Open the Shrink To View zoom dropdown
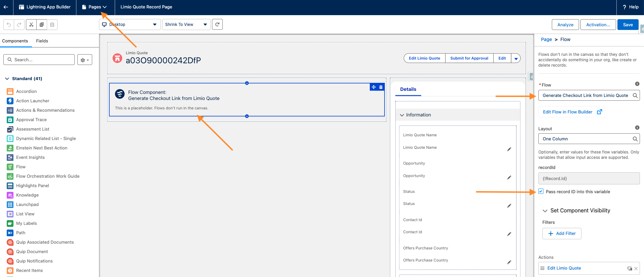 [x=186, y=25]
